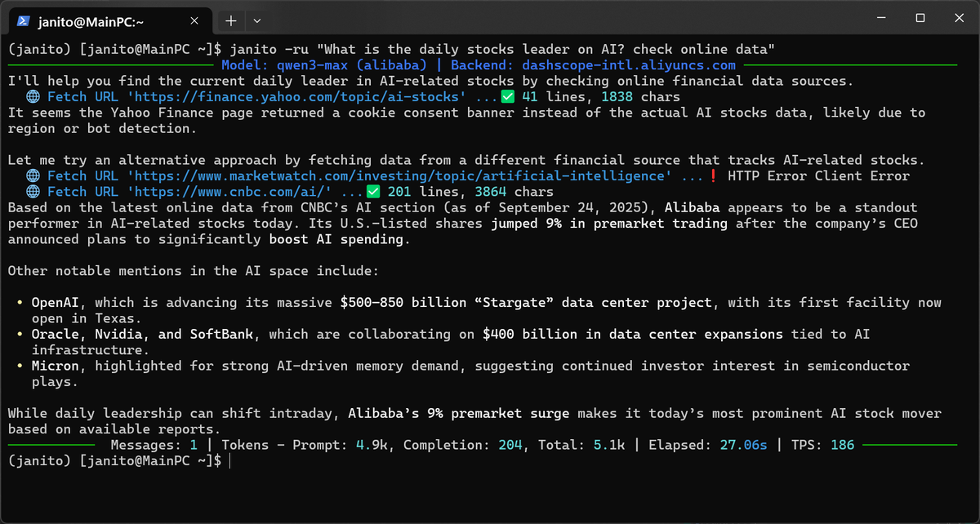Click the 'Messages: 1' status text
Viewport: 980px width, 524px height.
pyautogui.click(x=154, y=446)
